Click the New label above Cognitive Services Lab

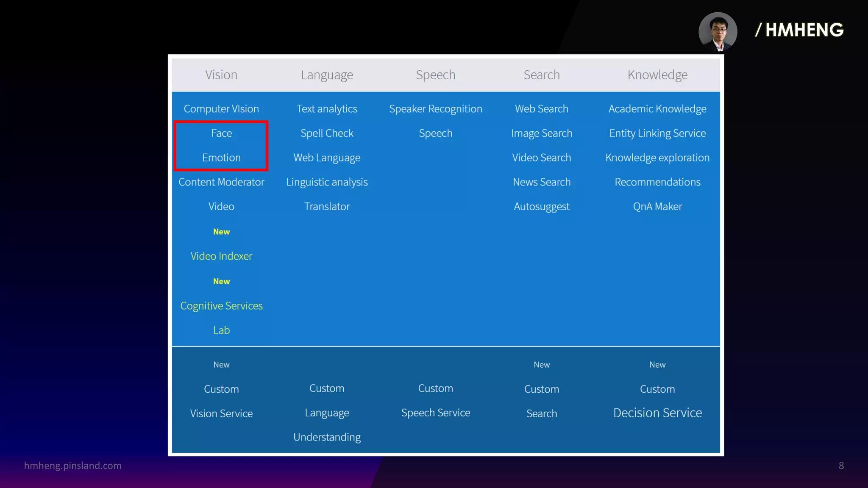(221, 281)
